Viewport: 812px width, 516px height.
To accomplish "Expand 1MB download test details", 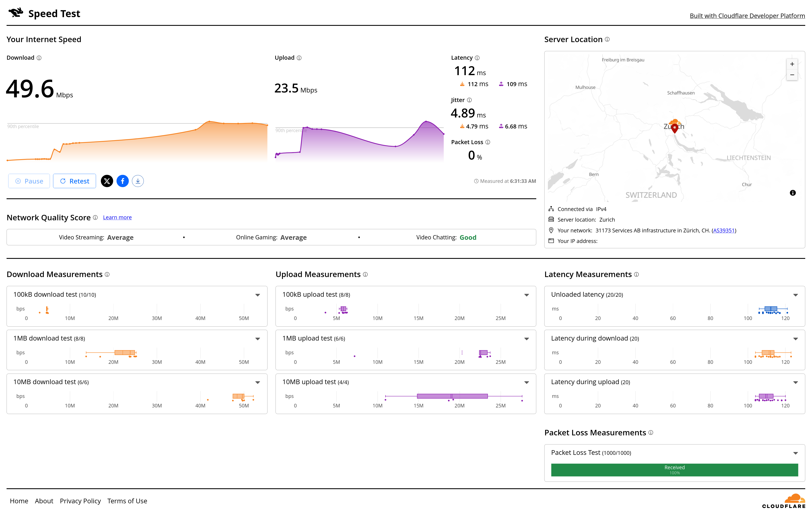I will click(x=258, y=339).
